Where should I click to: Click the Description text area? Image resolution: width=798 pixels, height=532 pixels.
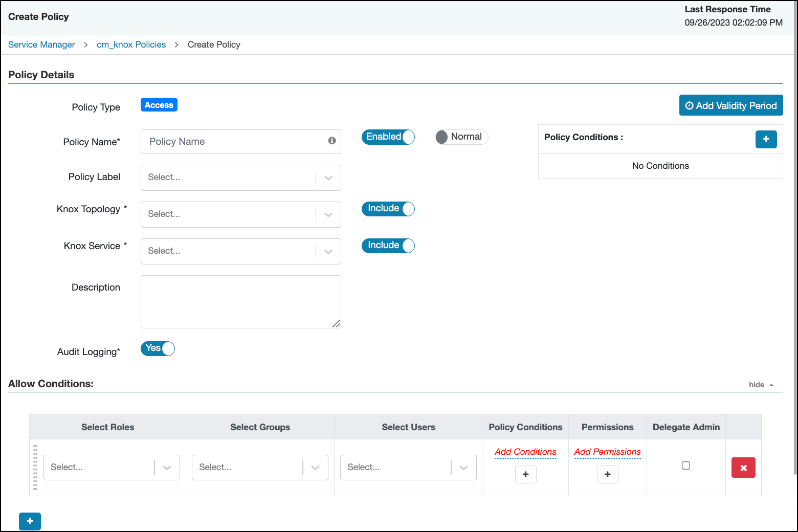tap(240, 302)
